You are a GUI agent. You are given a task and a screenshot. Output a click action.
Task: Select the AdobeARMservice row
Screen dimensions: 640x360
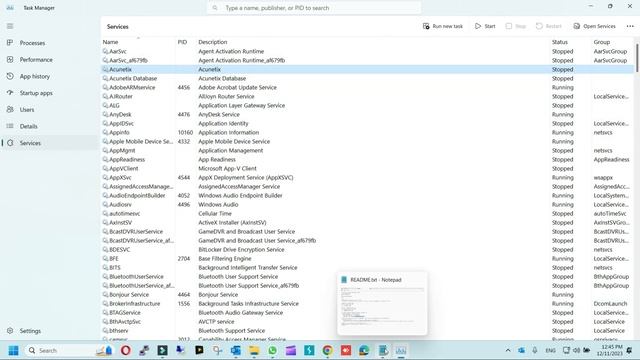(367, 87)
